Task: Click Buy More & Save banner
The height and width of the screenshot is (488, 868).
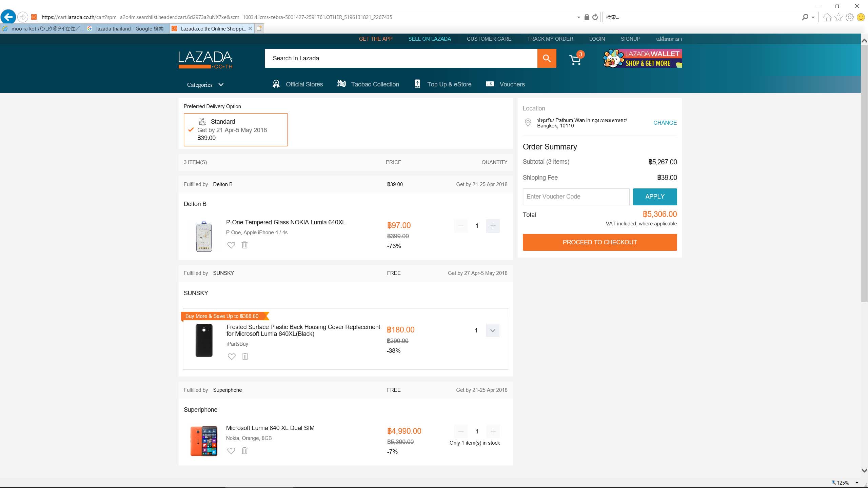Action: tap(225, 316)
